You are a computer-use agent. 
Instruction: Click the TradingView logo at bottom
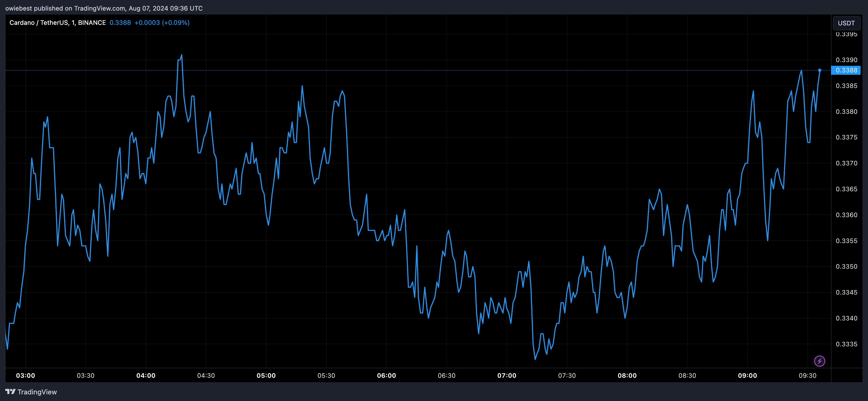click(31, 392)
